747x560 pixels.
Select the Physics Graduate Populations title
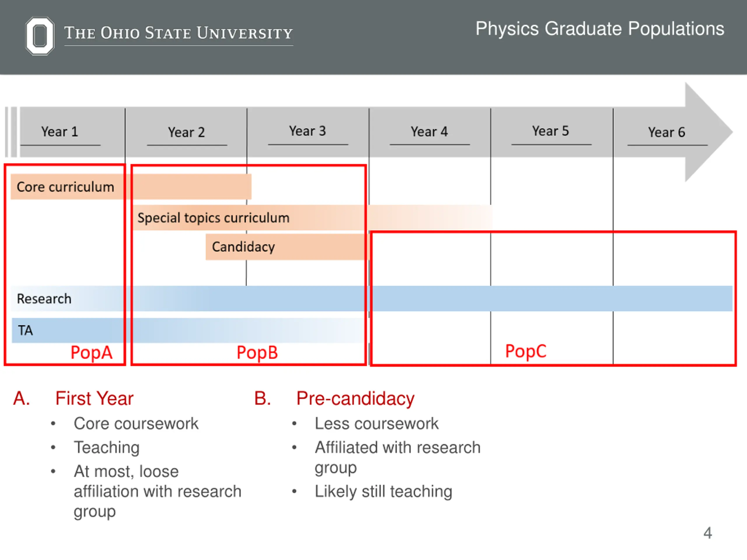pyautogui.click(x=600, y=29)
